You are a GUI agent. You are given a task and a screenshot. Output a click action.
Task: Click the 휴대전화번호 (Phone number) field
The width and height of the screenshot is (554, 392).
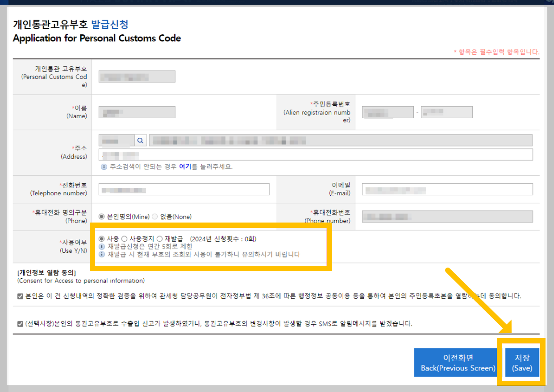click(x=447, y=217)
